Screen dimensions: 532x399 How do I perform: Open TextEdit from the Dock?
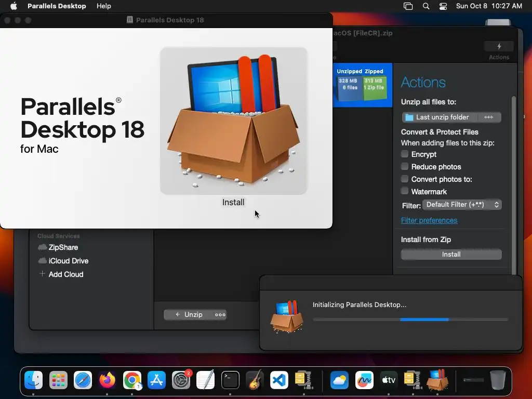click(x=206, y=380)
